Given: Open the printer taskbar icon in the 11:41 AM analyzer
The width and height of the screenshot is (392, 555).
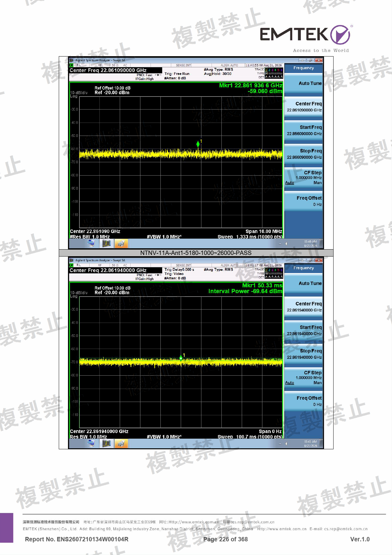Looking at the screenshot, I should [x=121, y=444].
